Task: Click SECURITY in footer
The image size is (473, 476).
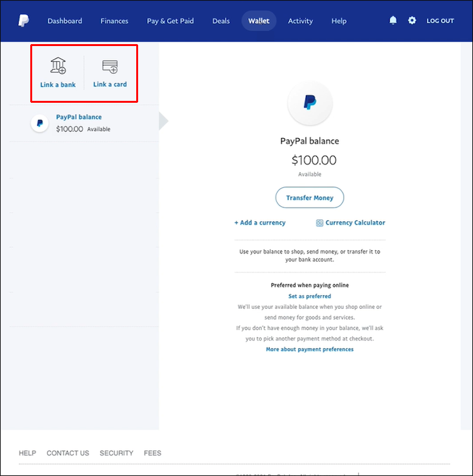Action: [x=117, y=453]
